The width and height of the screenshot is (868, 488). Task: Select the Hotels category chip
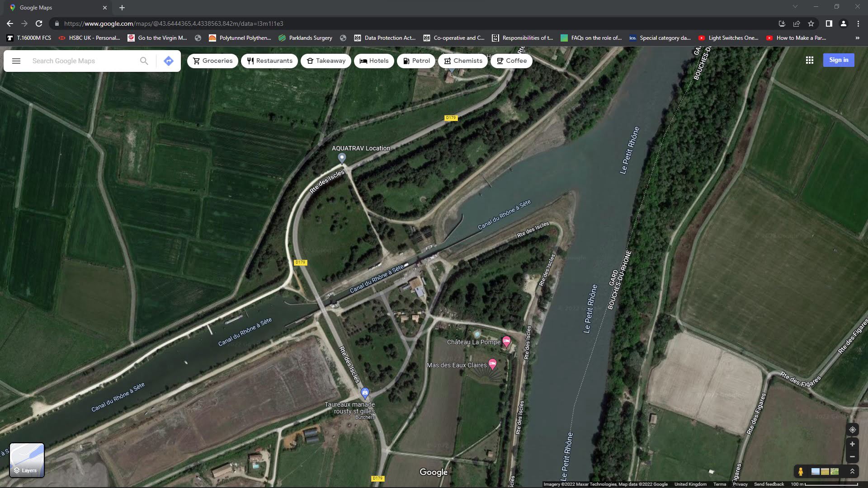tap(373, 61)
